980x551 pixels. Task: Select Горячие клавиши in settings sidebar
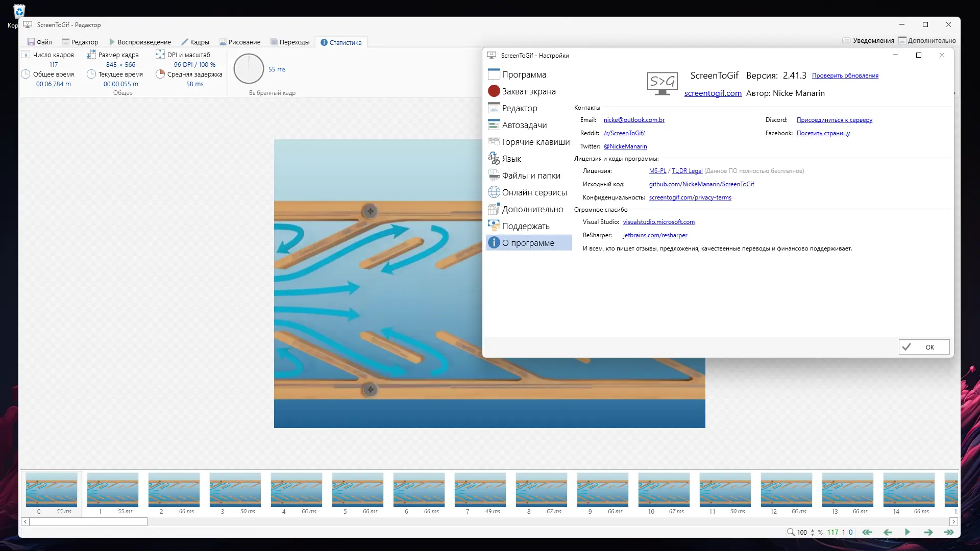point(535,142)
